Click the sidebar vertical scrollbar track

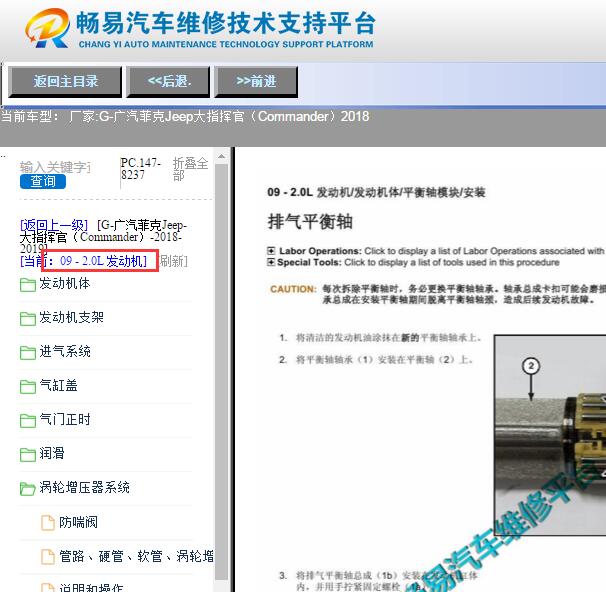pyautogui.click(x=221, y=371)
